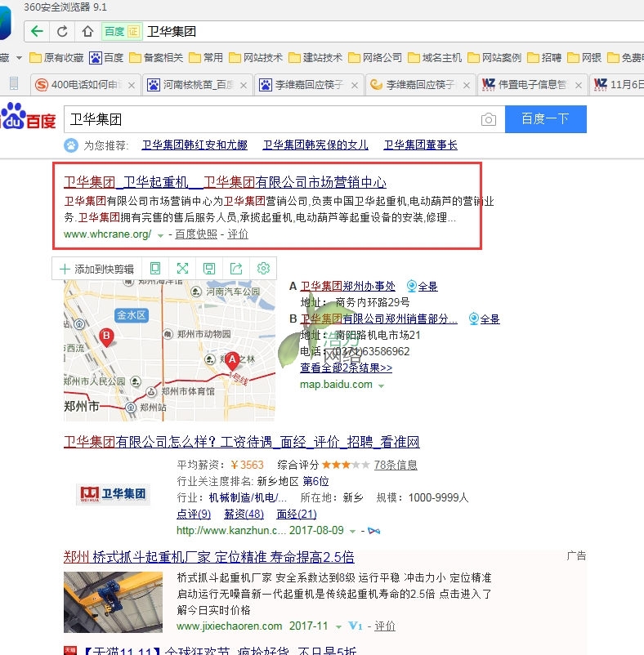Open settings gear in clip toolbar
This screenshot has height=655, width=644.
pyautogui.click(x=263, y=269)
